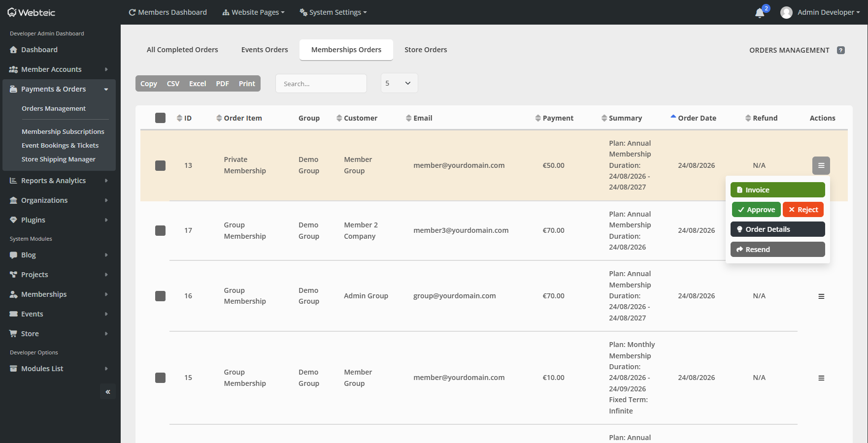
Task: Switch to Events Orders tab
Action: point(265,50)
